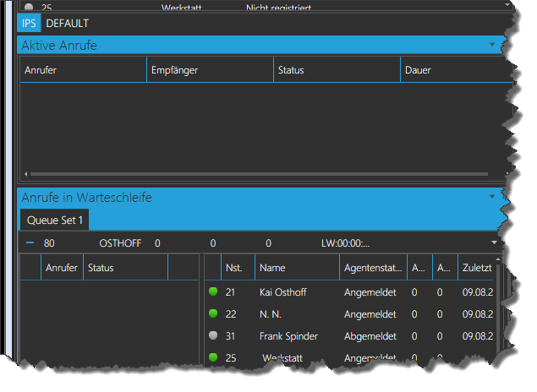Collapse the Aktive Anrufe panel arrow
The height and width of the screenshot is (392, 537).
492,45
